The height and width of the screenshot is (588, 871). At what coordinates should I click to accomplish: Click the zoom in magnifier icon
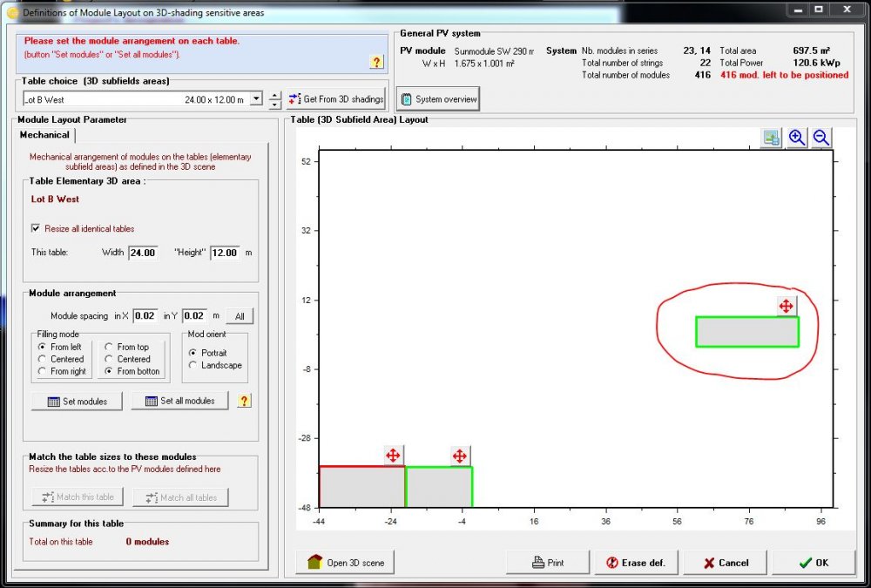pos(796,138)
